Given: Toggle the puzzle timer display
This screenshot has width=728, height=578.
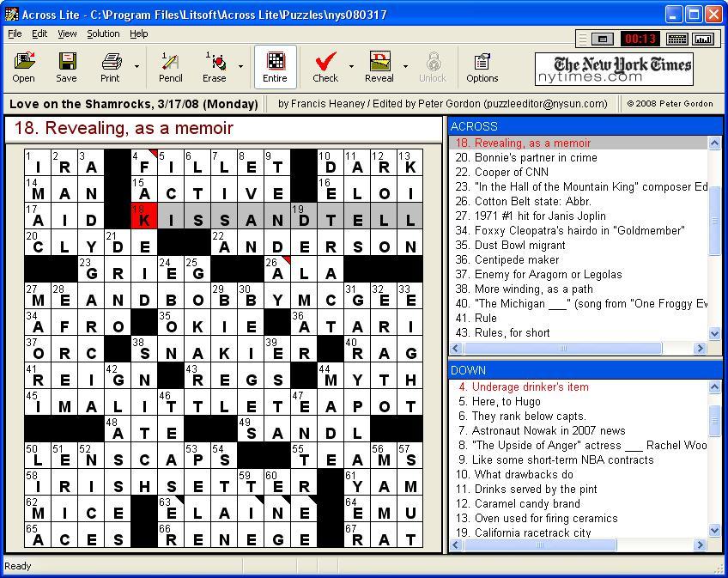Looking at the screenshot, I should 640,39.
